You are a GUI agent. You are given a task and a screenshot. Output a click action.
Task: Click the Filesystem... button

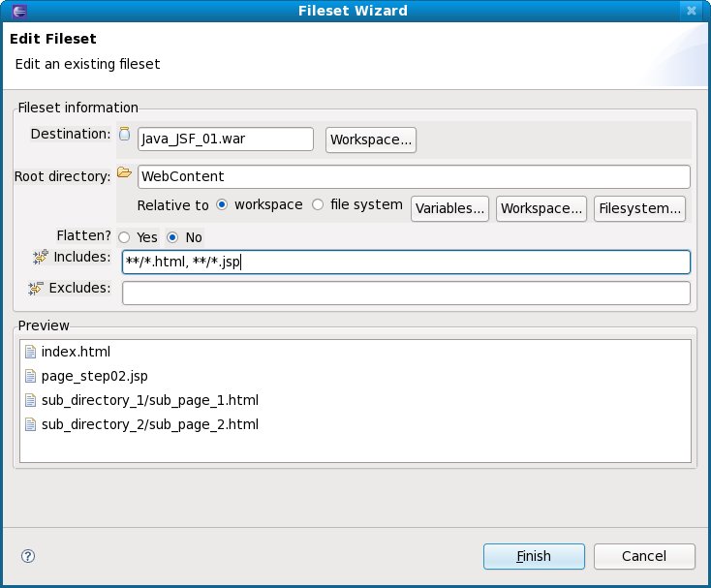pos(640,208)
